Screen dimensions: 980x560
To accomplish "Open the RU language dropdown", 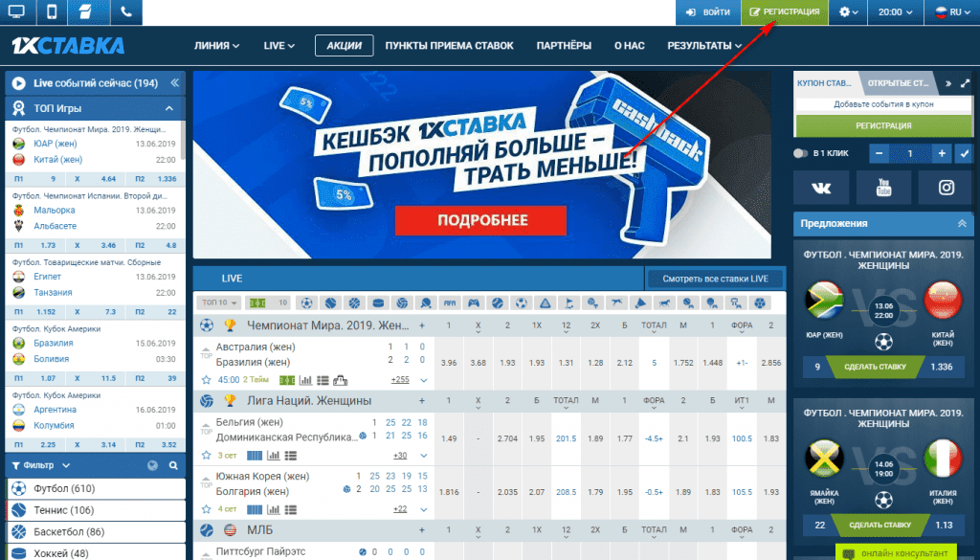I will (x=948, y=12).
